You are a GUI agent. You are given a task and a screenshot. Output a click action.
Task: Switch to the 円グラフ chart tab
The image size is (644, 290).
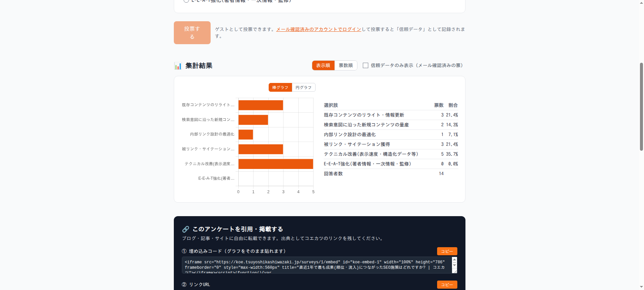[303, 87]
